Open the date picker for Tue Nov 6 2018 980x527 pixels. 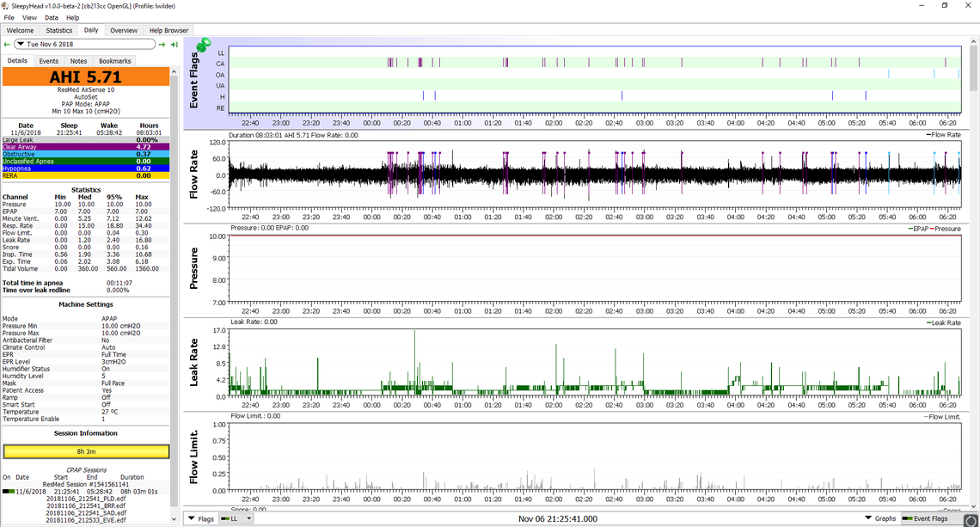[21, 44]
